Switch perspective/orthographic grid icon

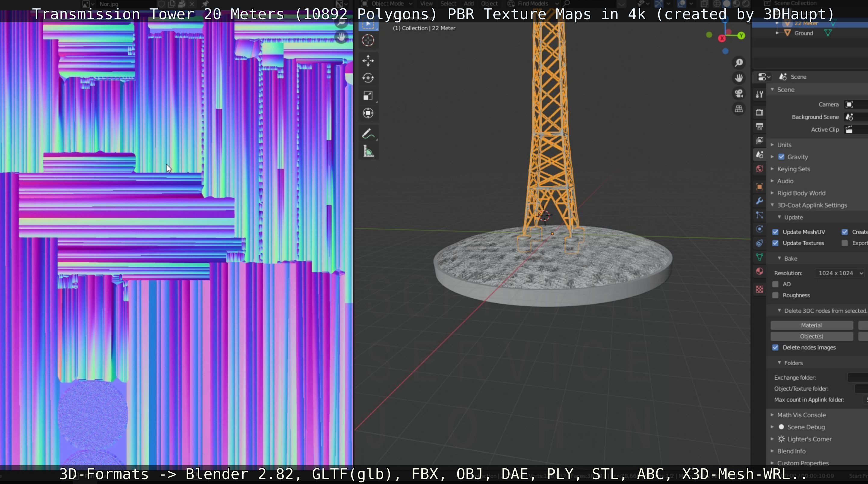[x=739, y=109]
